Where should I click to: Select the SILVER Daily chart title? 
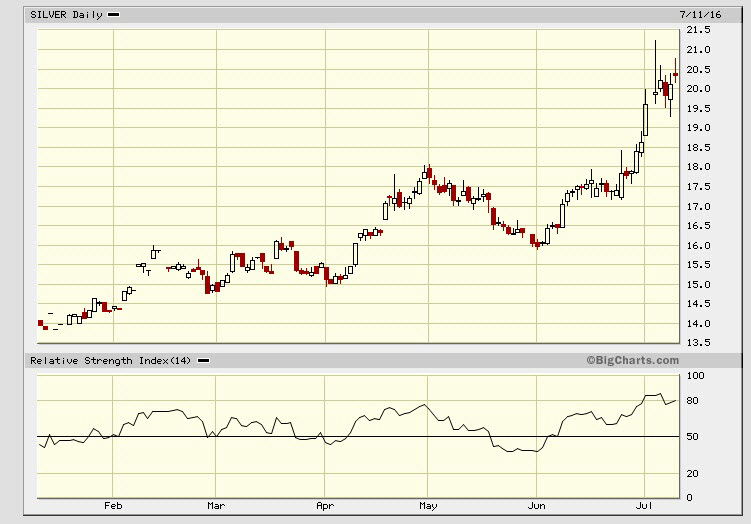point(66,15)
